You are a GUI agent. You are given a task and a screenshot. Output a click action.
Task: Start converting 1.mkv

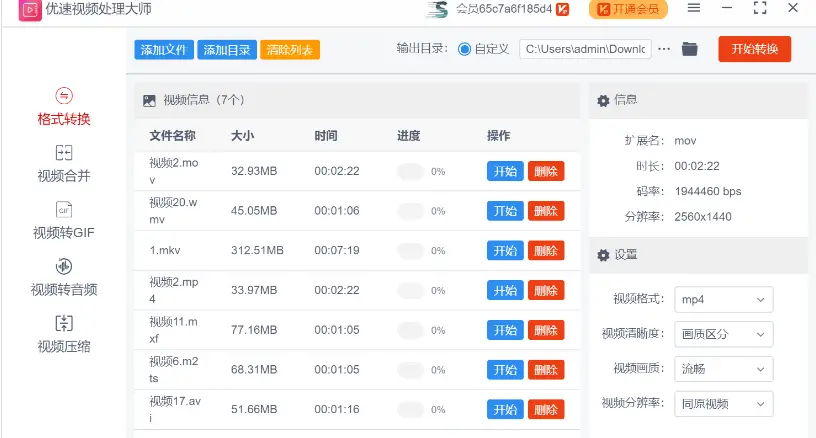coord(505,251)
